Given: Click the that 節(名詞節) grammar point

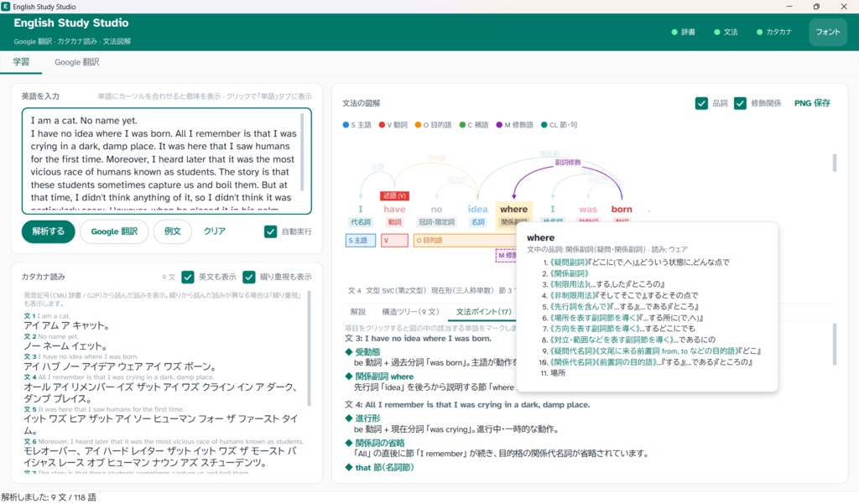Looking at the screenshot, I should pos(380,468).
